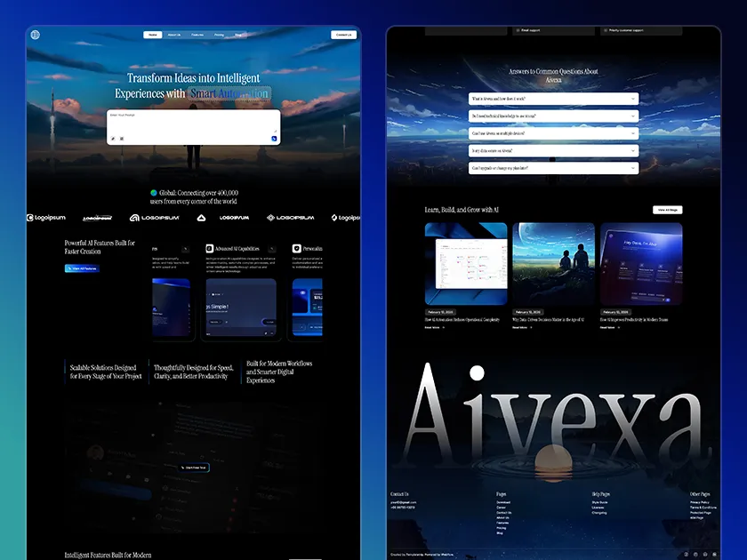The image size is (747, 560).
Task: Open the Features nav item
Action: 197,35
